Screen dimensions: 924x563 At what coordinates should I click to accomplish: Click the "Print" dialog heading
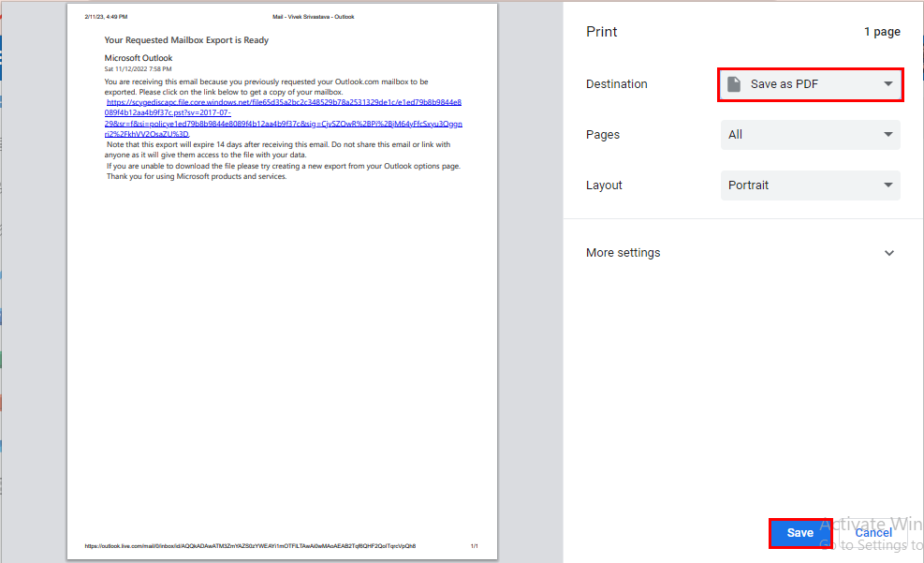coord(602,32)
